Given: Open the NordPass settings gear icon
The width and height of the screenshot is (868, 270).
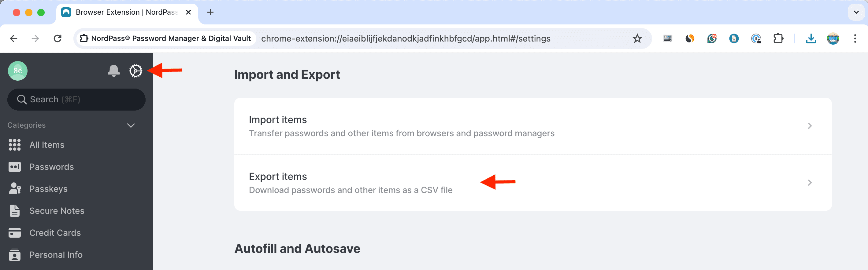Looking at the screenshot, I should coord(135,71).
